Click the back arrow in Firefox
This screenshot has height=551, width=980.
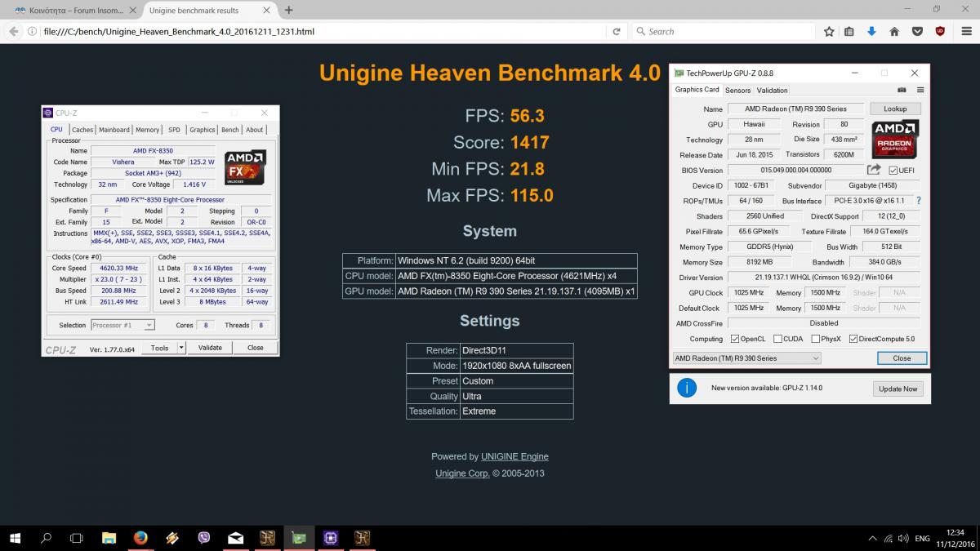click(x=12, y=32)
